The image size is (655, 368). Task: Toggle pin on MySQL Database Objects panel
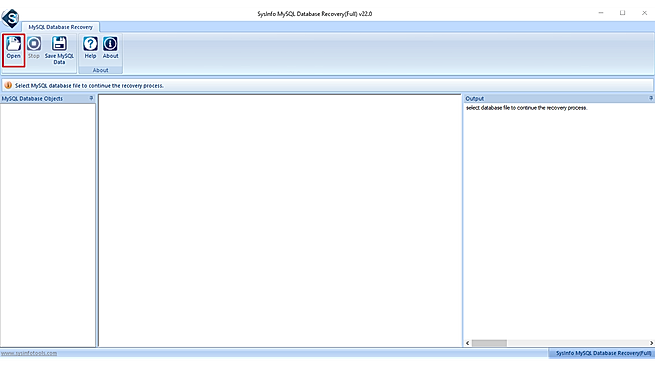[x=91, y=98]
